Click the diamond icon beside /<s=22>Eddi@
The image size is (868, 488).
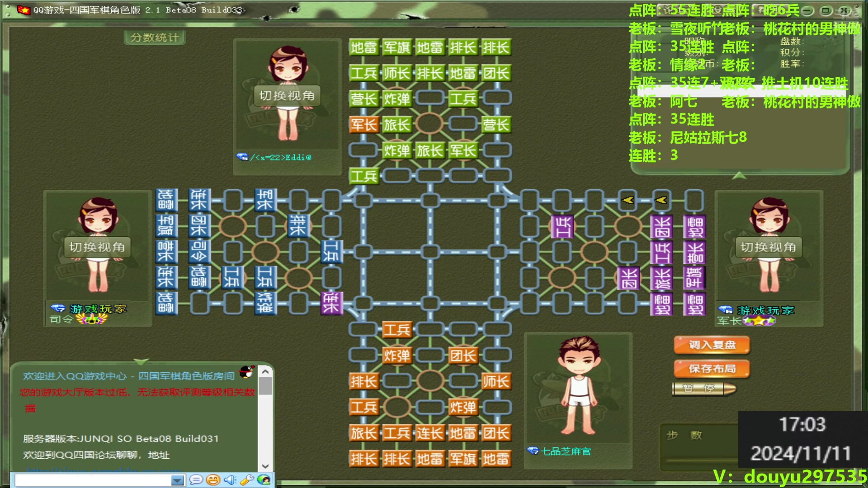(x=242, y=157)
